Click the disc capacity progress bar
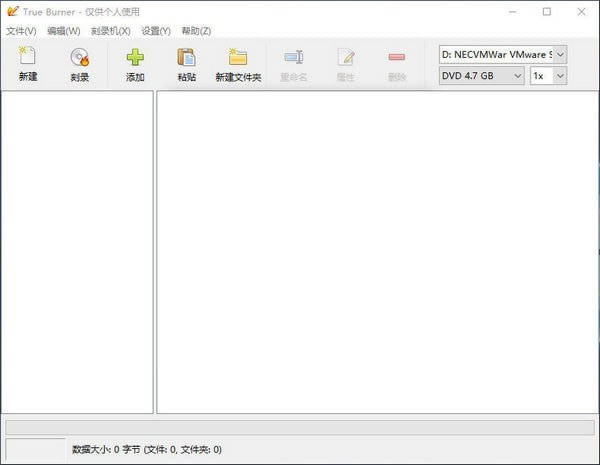The width and height of the screenshot is (600, 465). click(x=300, y=427)
